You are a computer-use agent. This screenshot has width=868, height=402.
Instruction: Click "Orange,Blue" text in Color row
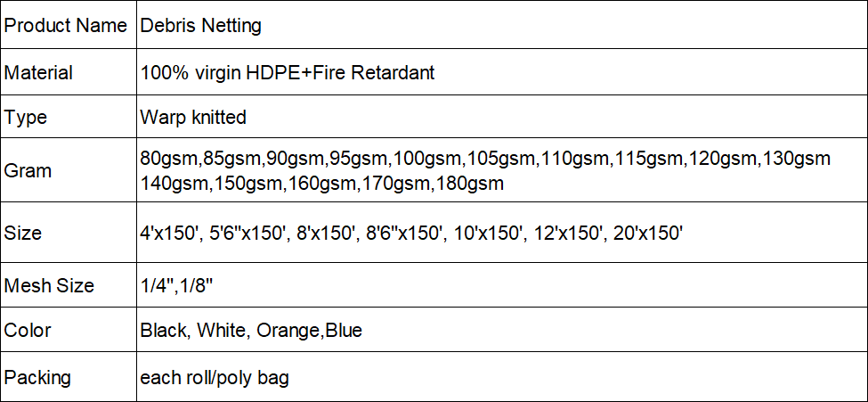click(x=309, y=330)
